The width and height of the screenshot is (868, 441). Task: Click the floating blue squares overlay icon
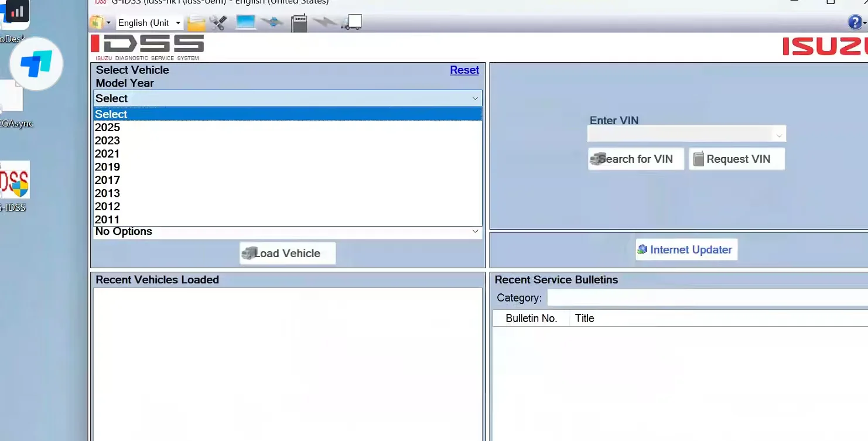36,63
